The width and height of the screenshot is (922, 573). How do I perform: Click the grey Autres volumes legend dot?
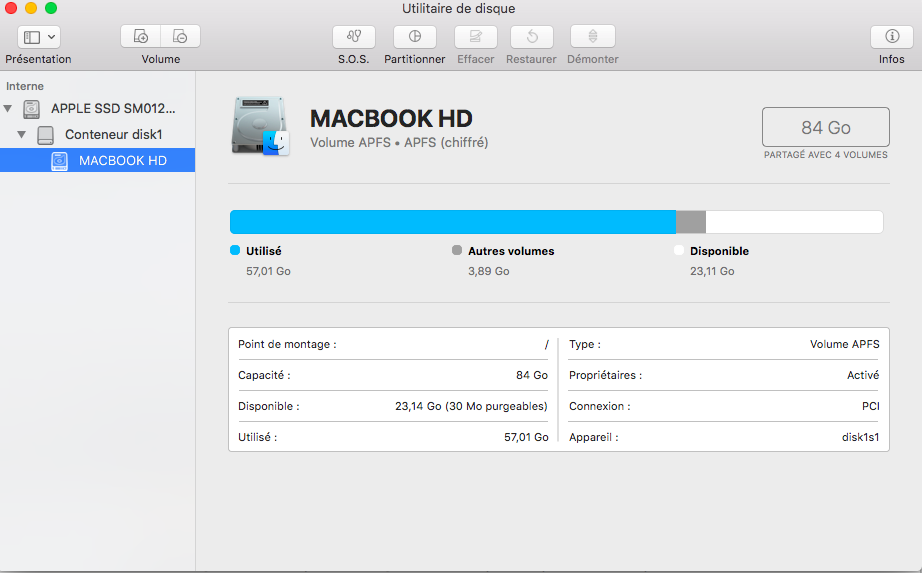click(x=457, y=250)
